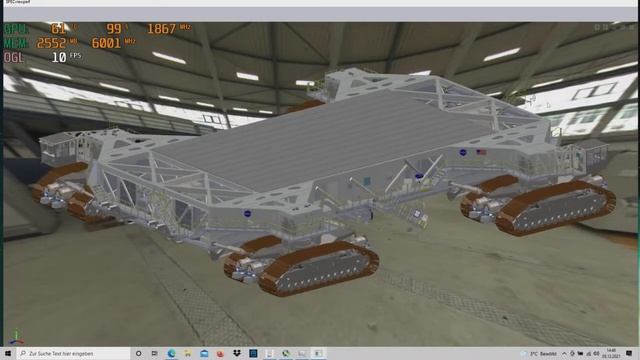Launch Microsoft Edge from the taskbar
The height and width of the screenshot is (360, 640).
tap(171, 353)
